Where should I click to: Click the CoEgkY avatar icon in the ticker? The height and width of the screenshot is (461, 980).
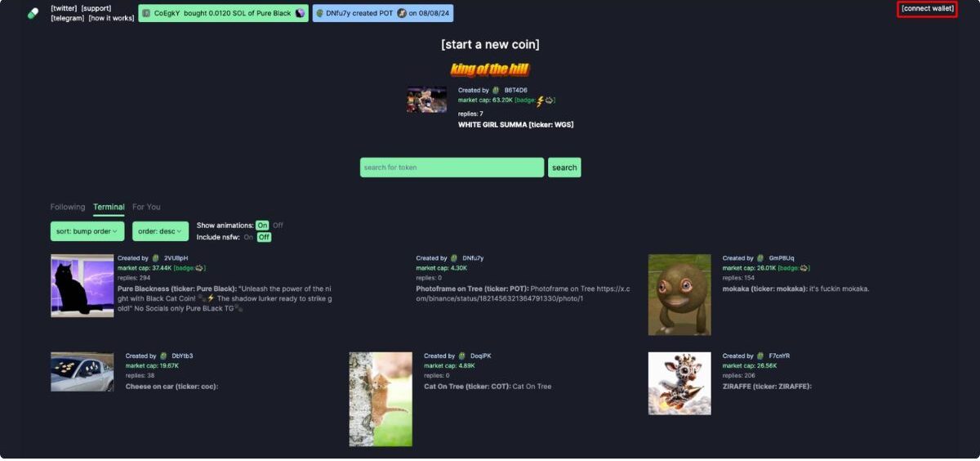(x=146, y=13)
